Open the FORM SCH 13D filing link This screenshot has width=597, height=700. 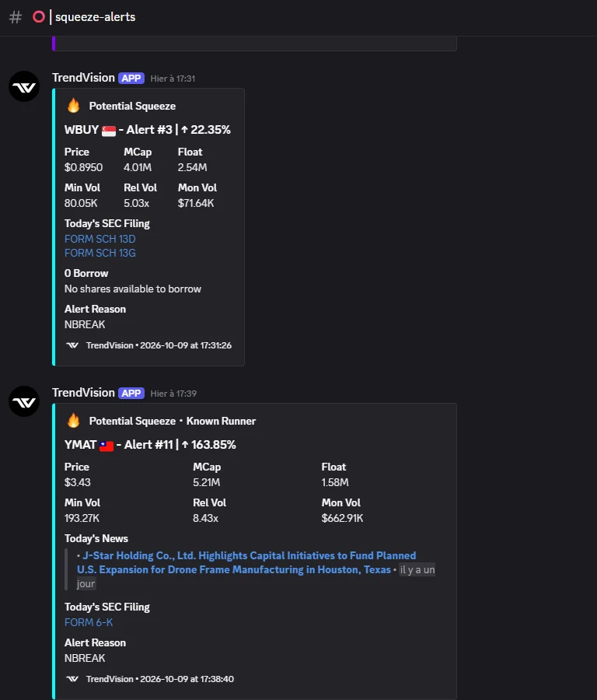100,239
